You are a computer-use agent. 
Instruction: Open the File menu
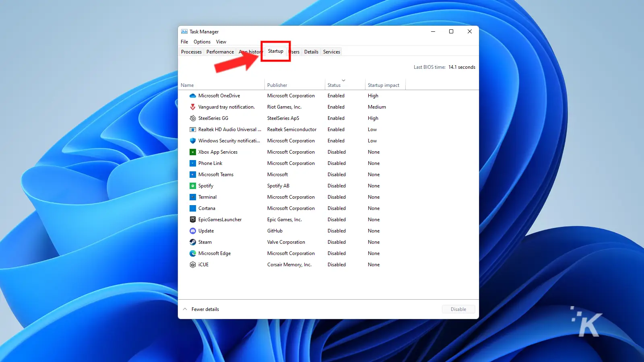(184, 42)
